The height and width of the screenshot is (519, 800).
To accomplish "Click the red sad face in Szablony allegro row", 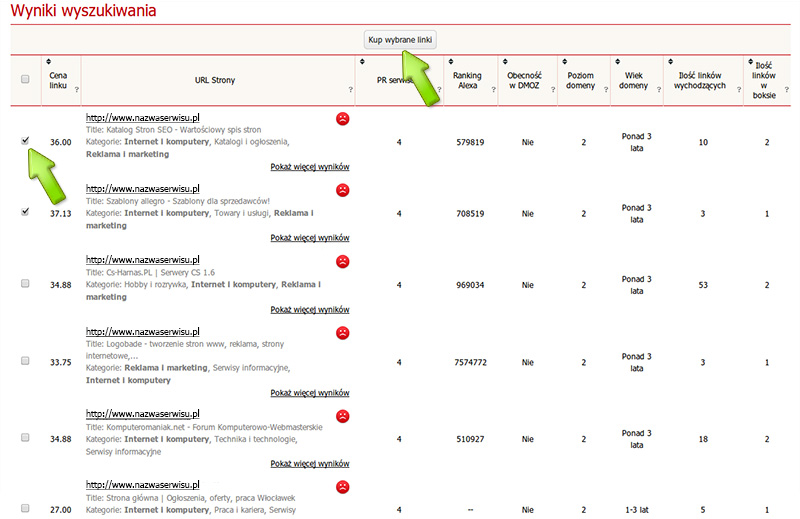I will tap(343, 189).
